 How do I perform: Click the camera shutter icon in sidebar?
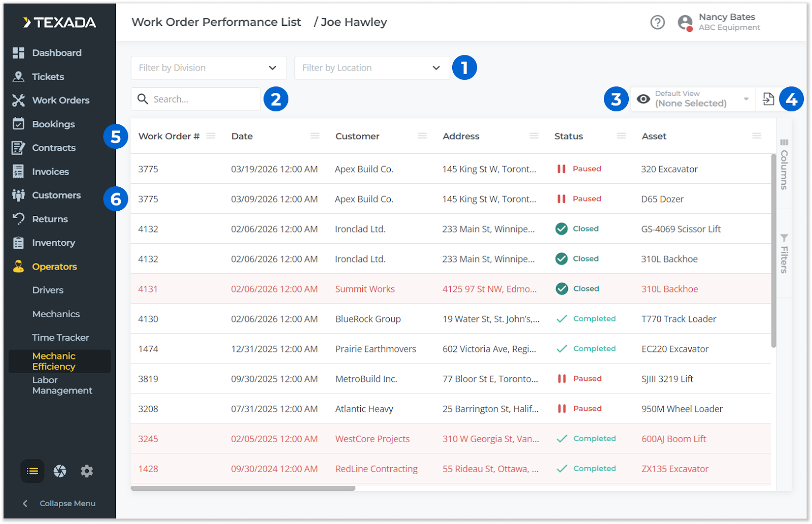point(60,471)
